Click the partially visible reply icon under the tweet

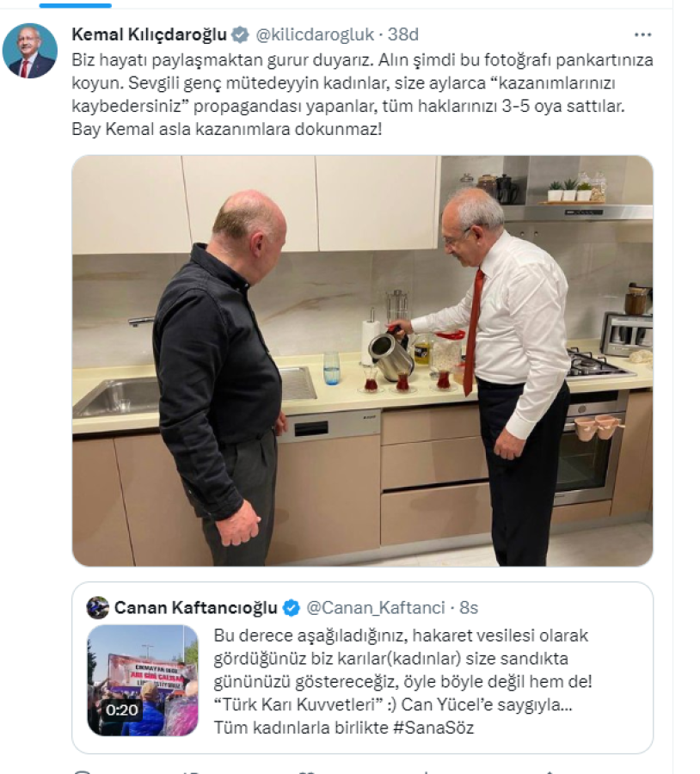[x=82, y=771]
